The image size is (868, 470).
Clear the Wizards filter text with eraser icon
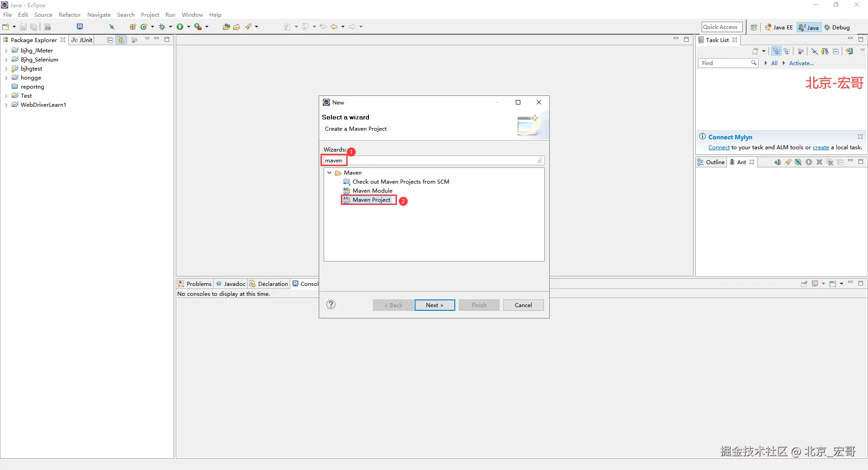point(540,160)
